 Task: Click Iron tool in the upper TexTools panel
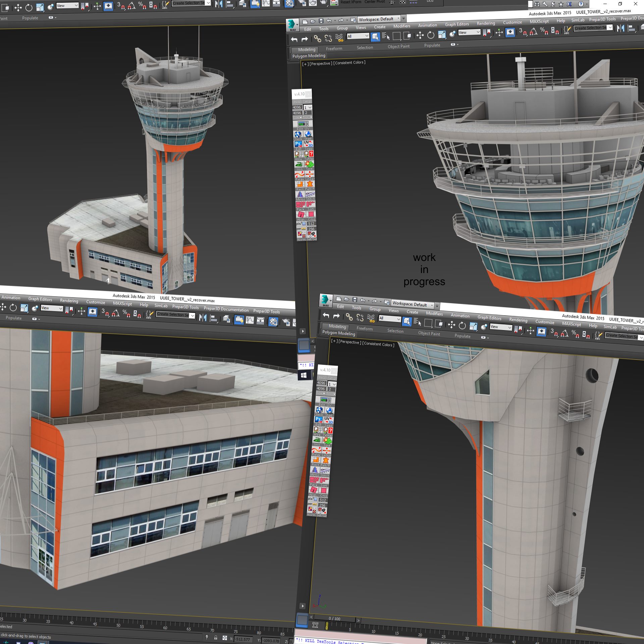[x=299, y=164]
